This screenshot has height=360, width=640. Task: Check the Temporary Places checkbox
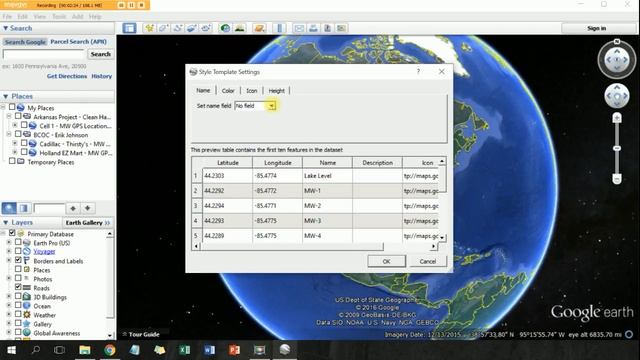click(x=12, y=161)
